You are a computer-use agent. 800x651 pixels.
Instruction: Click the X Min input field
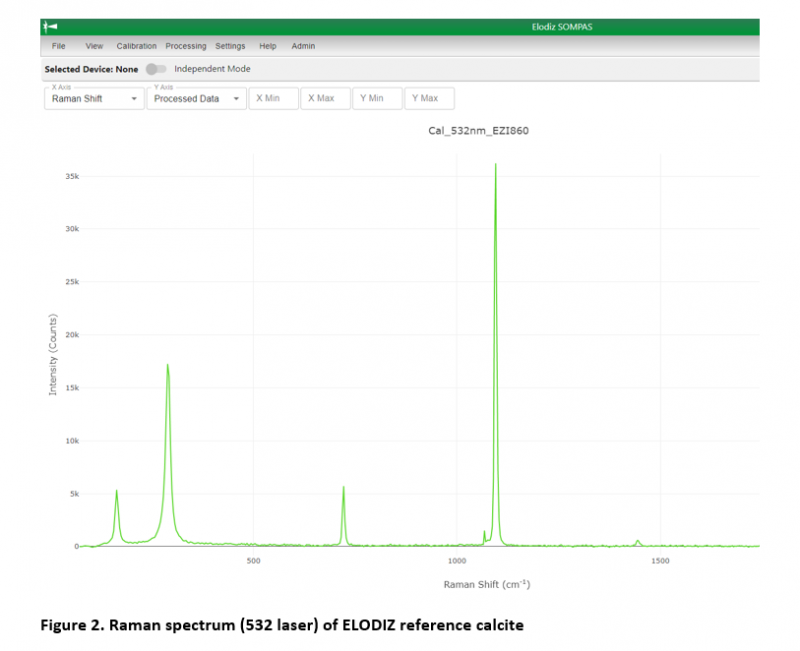(x=273, y=98)
